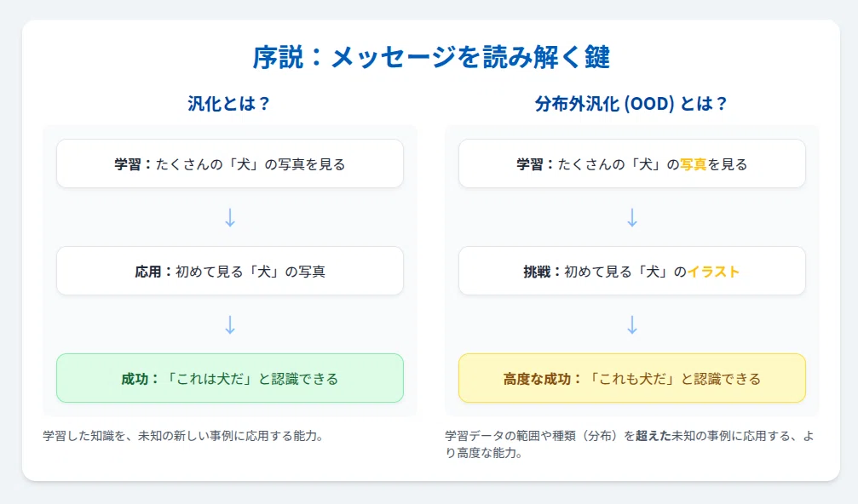
Task: Click the orange イラスト highlighted word
Action: [713, 272]
